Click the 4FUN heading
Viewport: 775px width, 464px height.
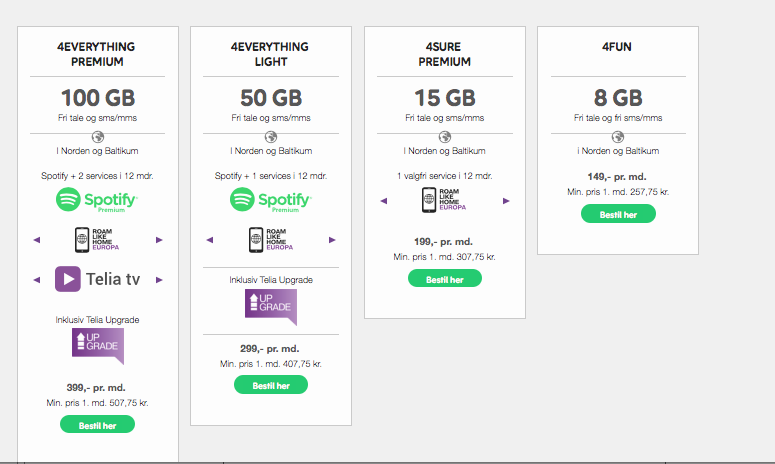(617, 47)
